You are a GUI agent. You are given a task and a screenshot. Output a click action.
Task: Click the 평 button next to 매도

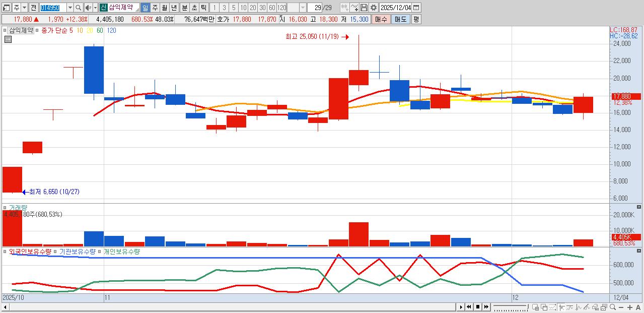[x=416, y=19]
